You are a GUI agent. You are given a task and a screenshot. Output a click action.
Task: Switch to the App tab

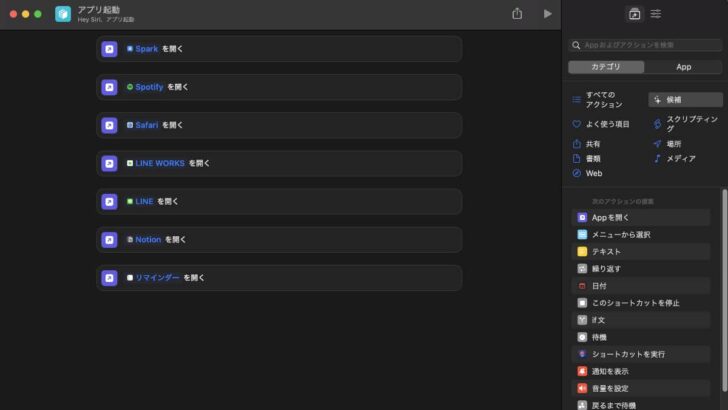click(683, 67)
